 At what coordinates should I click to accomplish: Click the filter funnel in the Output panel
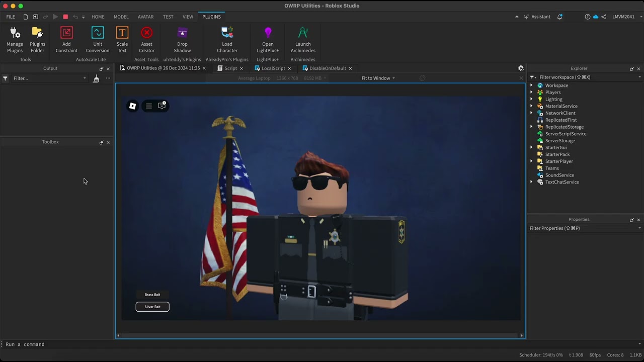pos(5,78)
